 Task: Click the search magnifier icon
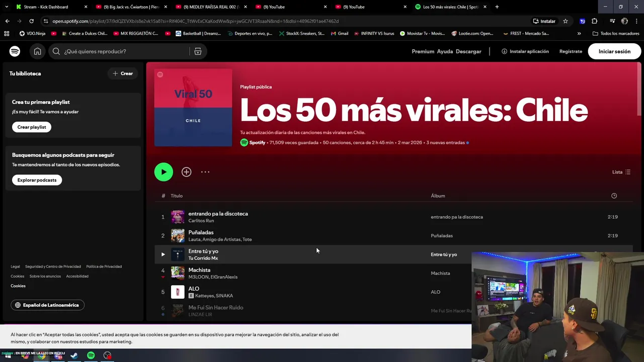tap(56, 51)
